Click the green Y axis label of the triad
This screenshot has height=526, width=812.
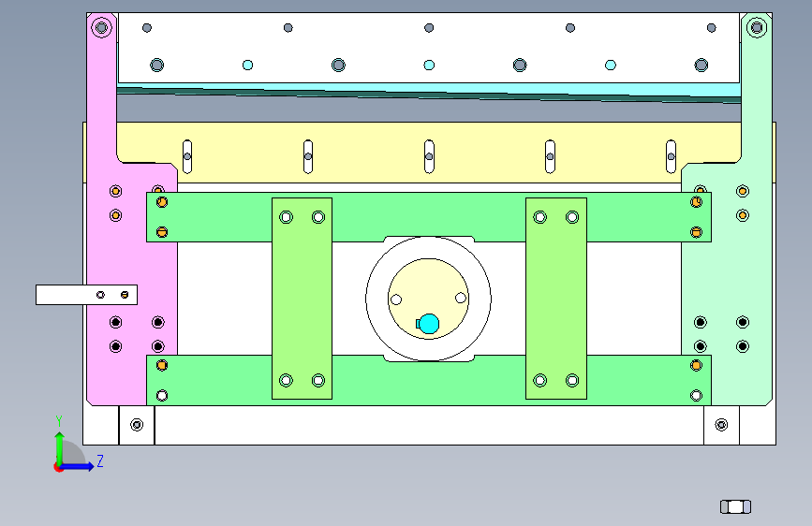59,420
